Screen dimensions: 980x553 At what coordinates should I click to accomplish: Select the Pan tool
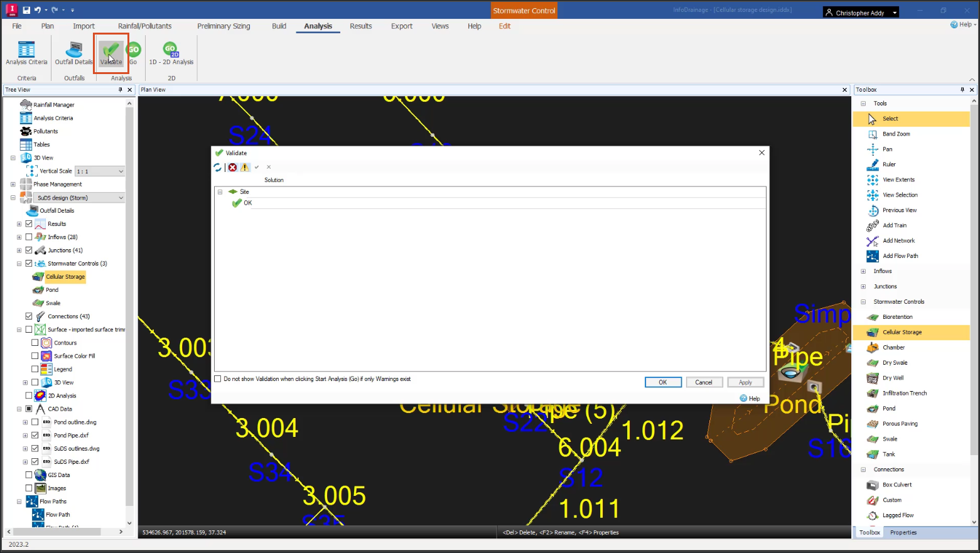(887, 149)
